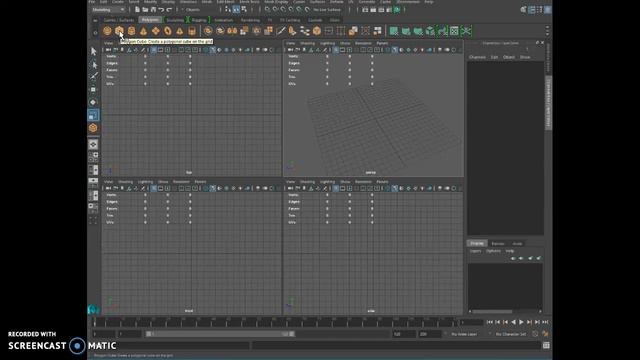Open Show menu in the persp view panel
640x360 pixels.
coord(345,43)
